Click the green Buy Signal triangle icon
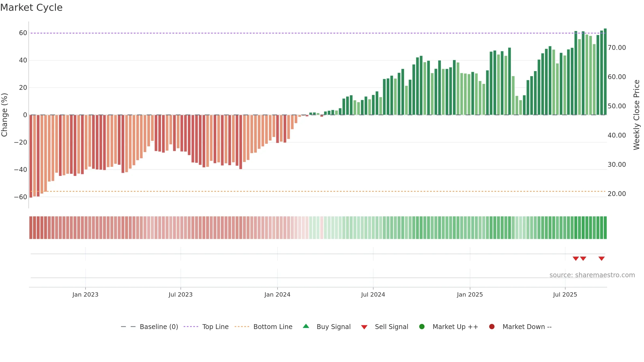 306,326
